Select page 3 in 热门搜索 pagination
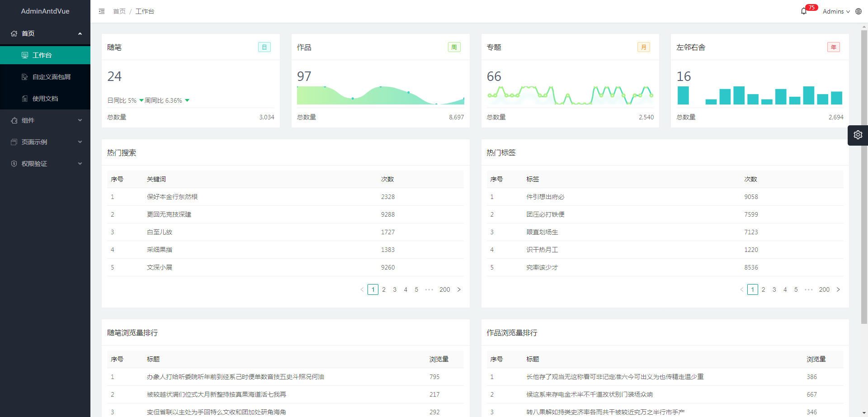 point(395,289)
